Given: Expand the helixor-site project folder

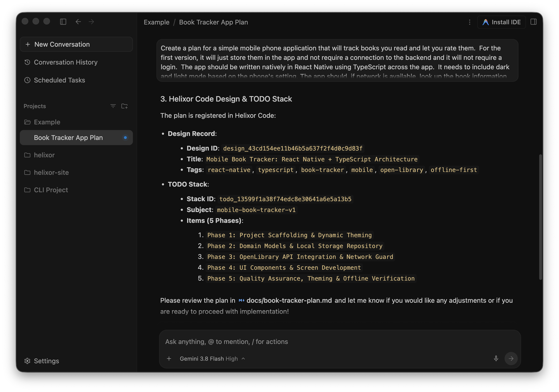Looking at the screenshot, I should [76, 172].
